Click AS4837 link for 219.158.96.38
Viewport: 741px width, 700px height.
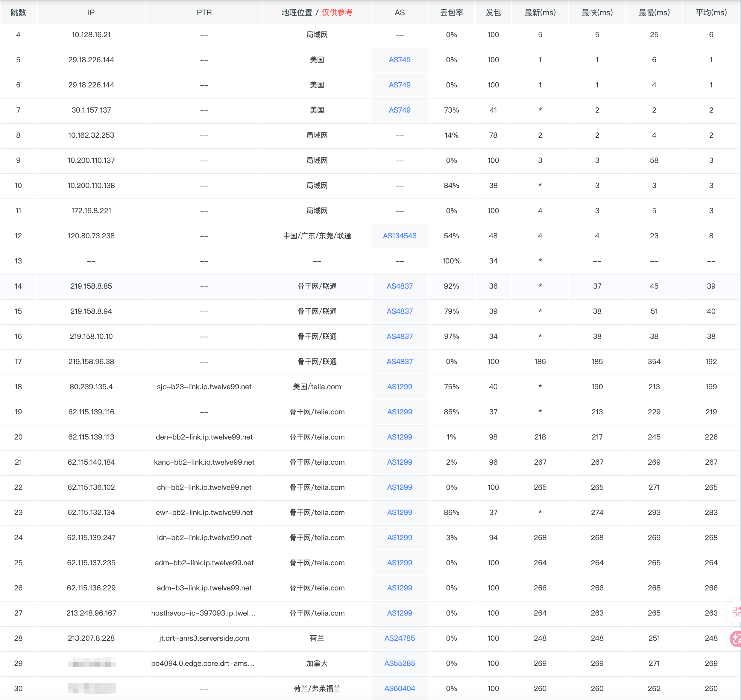click(x=400, y=362)
